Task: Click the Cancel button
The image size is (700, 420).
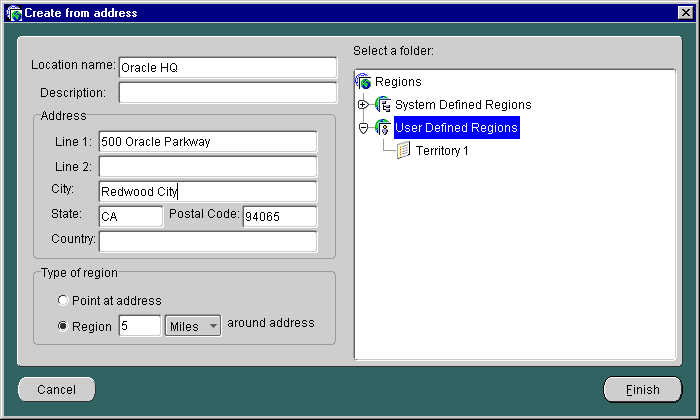Action: [57, 390]
